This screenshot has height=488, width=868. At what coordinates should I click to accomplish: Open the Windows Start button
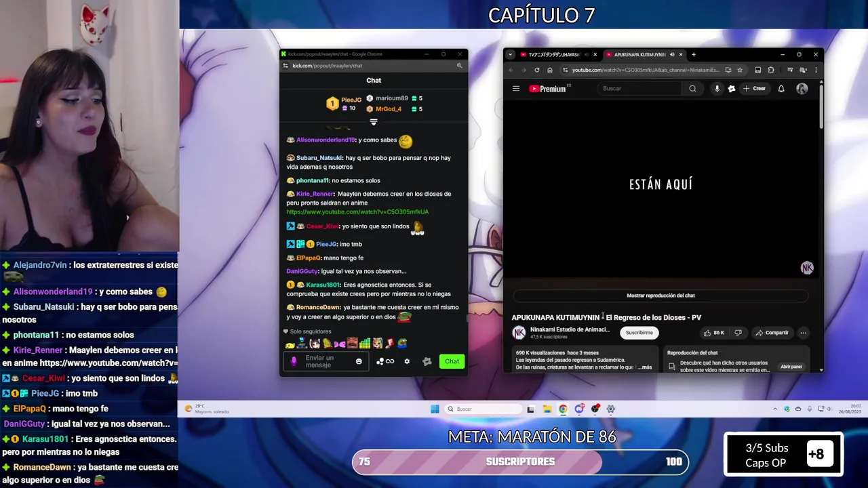435,409
